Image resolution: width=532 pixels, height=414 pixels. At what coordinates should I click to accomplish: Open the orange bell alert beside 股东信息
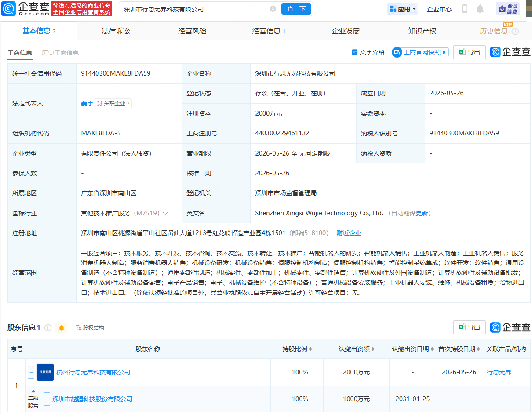tap(62, 328)
